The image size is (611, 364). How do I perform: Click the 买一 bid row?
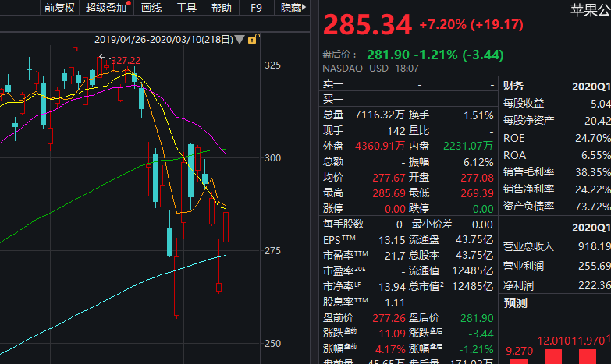tap(408, 100)
